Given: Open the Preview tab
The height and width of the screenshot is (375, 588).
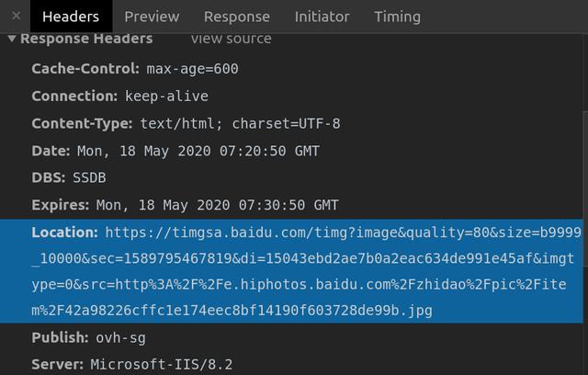Looking at the screenshot, I should (152, 17).
